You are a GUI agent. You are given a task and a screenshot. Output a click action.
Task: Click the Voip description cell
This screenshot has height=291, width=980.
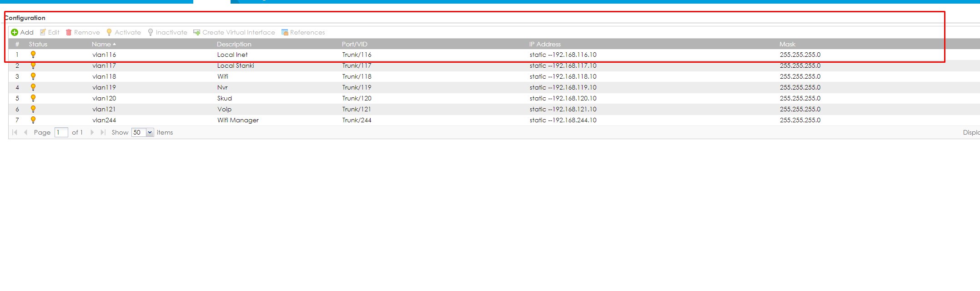pyautogui.click(x=224, y=109)
